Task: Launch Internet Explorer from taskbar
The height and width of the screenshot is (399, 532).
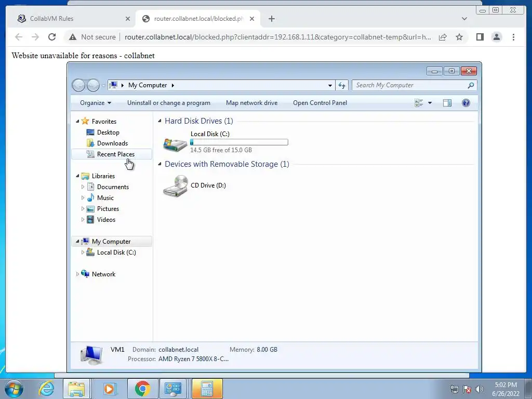Action: 46,389
